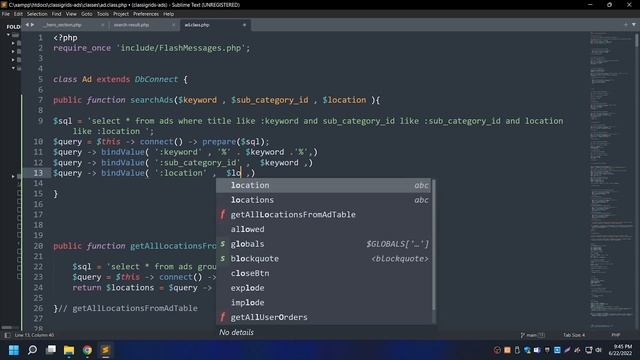Choose getAllUserOrders function completion

(323, 317)
